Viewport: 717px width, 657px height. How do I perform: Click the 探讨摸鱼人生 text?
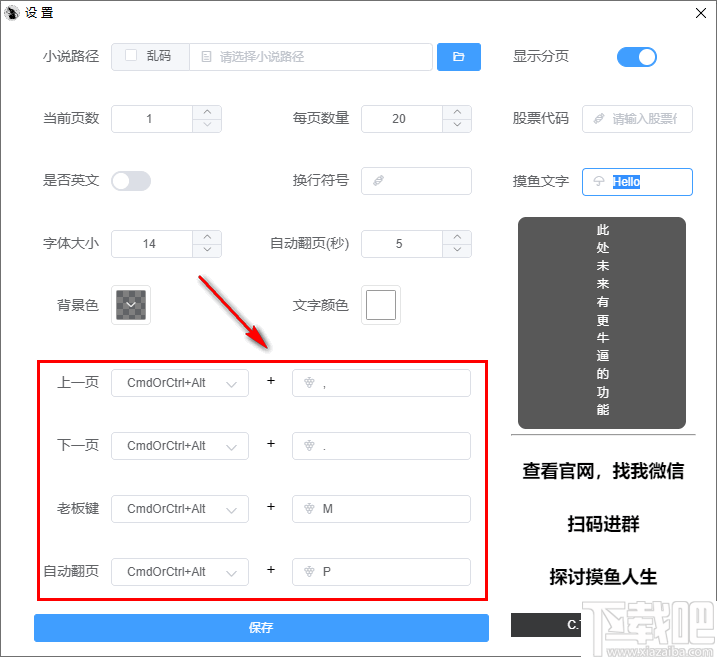click(x=603, y=577)
